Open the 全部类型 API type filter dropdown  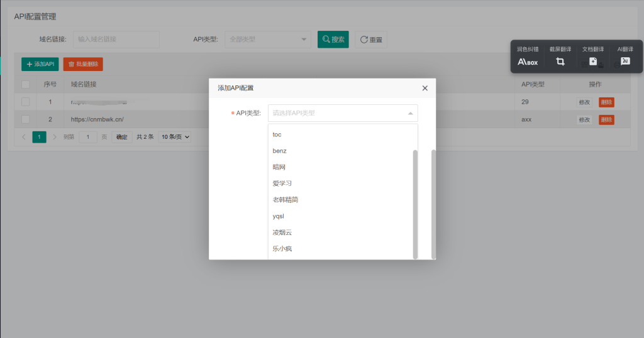[x=268, y=40]
